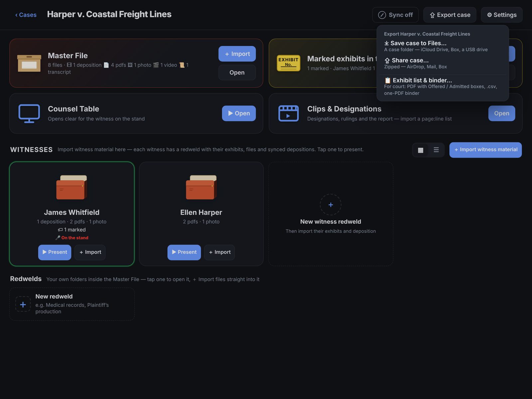
Task: Toggle the Sync off button
Action: point(395,15)
